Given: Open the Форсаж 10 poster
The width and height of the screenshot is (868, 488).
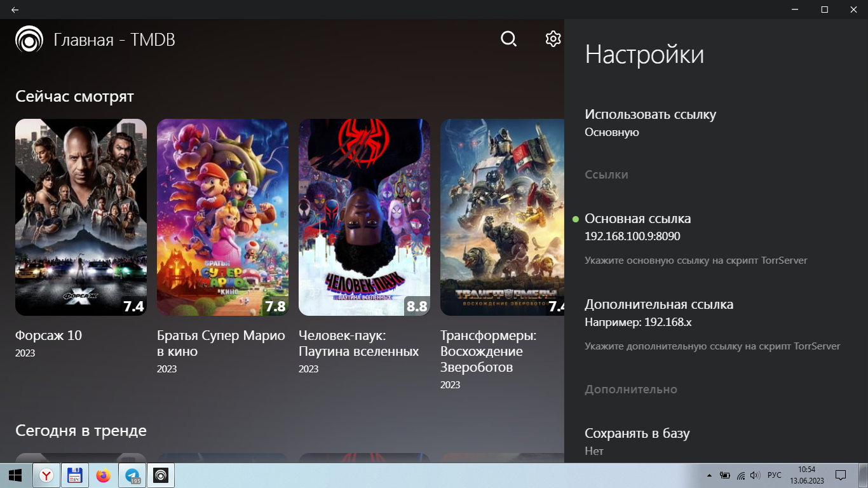Looking at the screenshot, I should tap(81, 217).
